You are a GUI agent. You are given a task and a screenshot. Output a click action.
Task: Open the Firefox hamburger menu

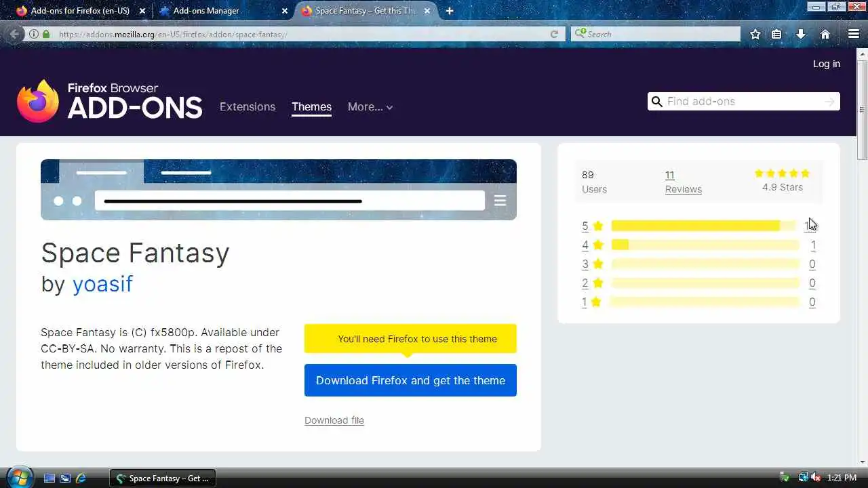[x=854, y=34]
